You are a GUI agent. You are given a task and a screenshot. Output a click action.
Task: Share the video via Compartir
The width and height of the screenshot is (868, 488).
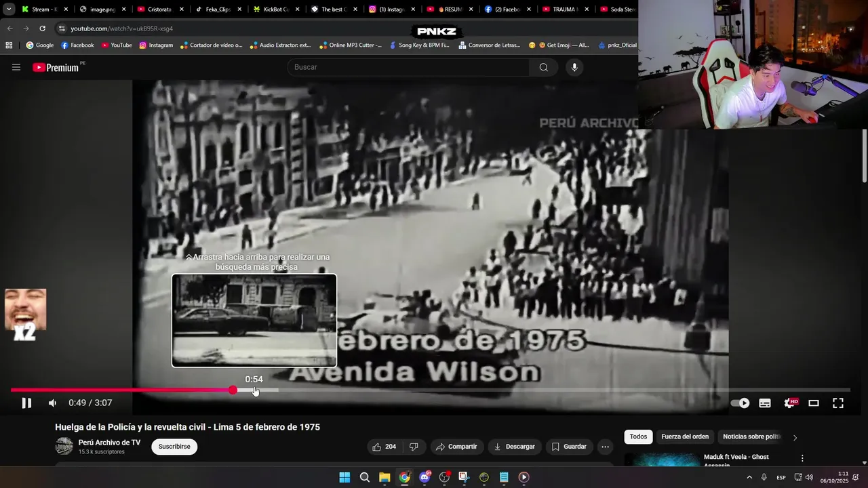click(x=456, y=447)
